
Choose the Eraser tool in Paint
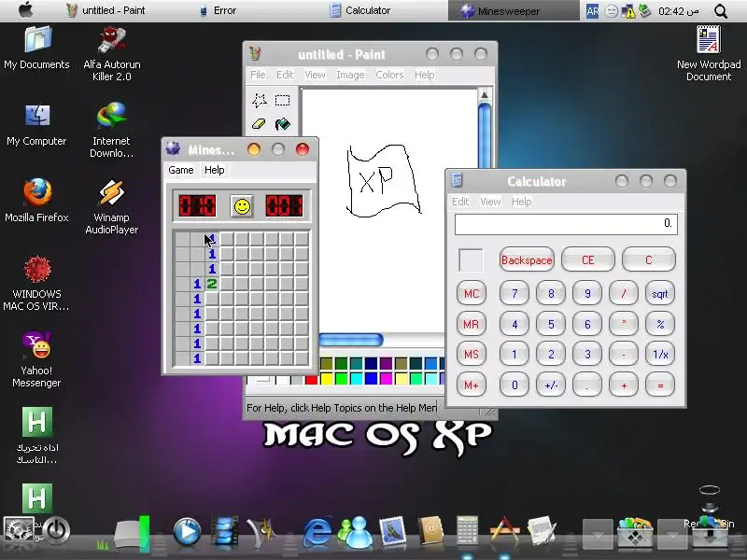pos(260,124)
